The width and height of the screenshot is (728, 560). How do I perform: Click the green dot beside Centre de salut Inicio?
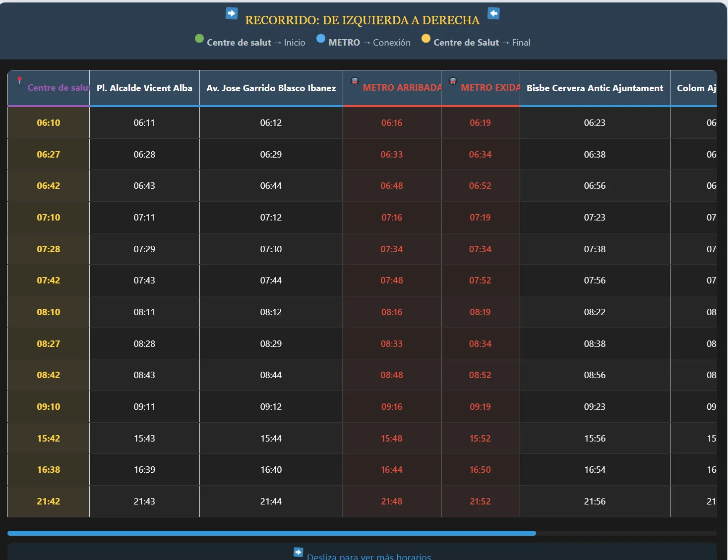199,39
